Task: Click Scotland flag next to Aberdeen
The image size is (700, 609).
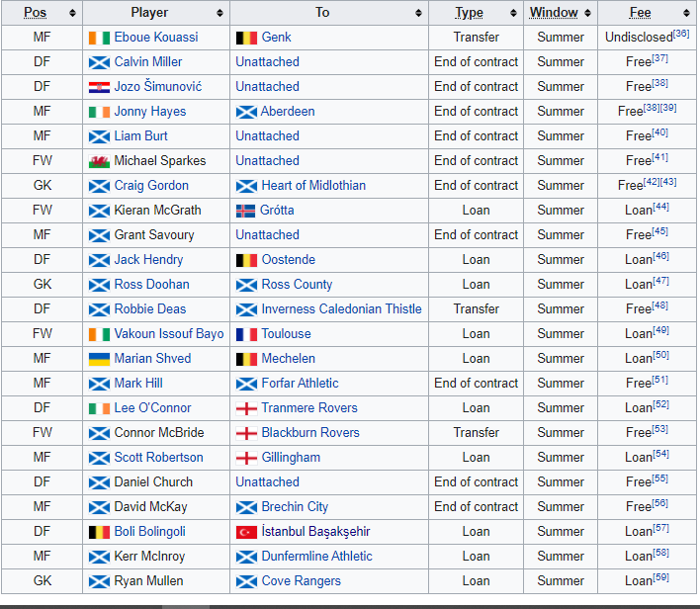Action: [x=246, y=112]
